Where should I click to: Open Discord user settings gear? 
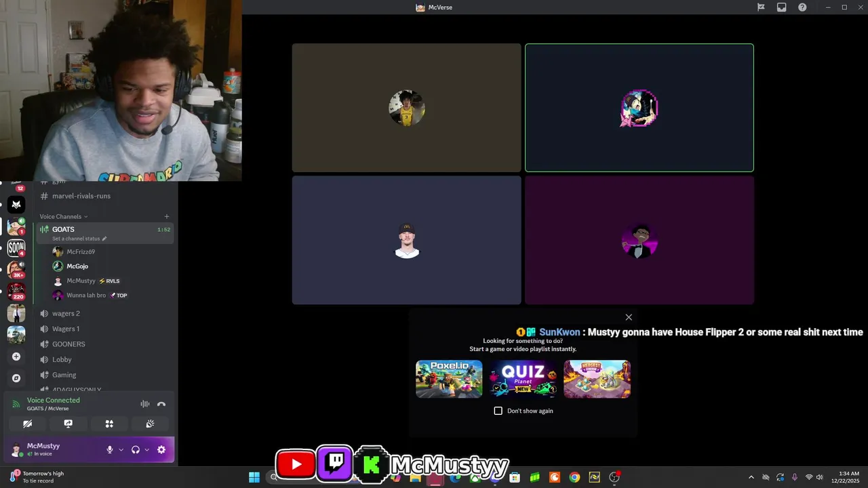(161, 449)
